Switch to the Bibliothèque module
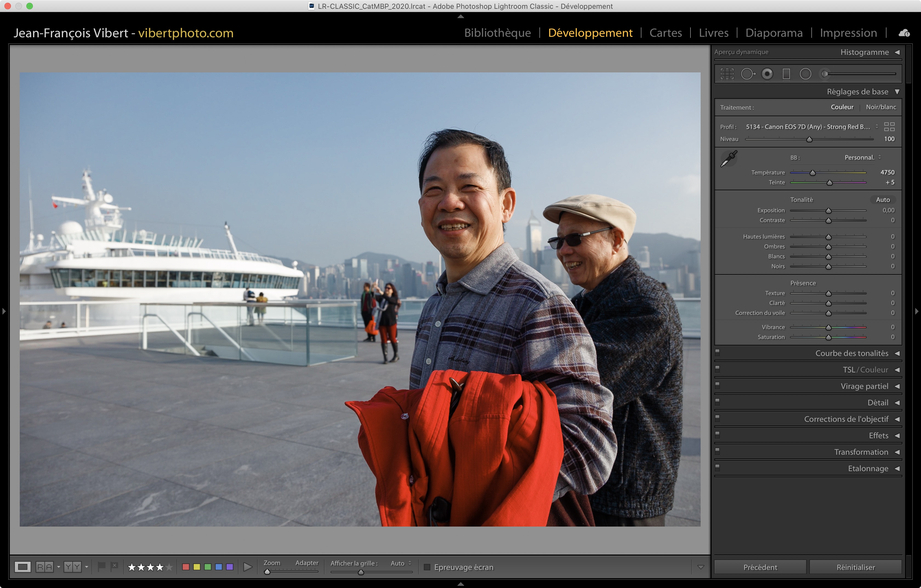The width and height of the screenshot is (921, 588). click(x=497, y=33)
